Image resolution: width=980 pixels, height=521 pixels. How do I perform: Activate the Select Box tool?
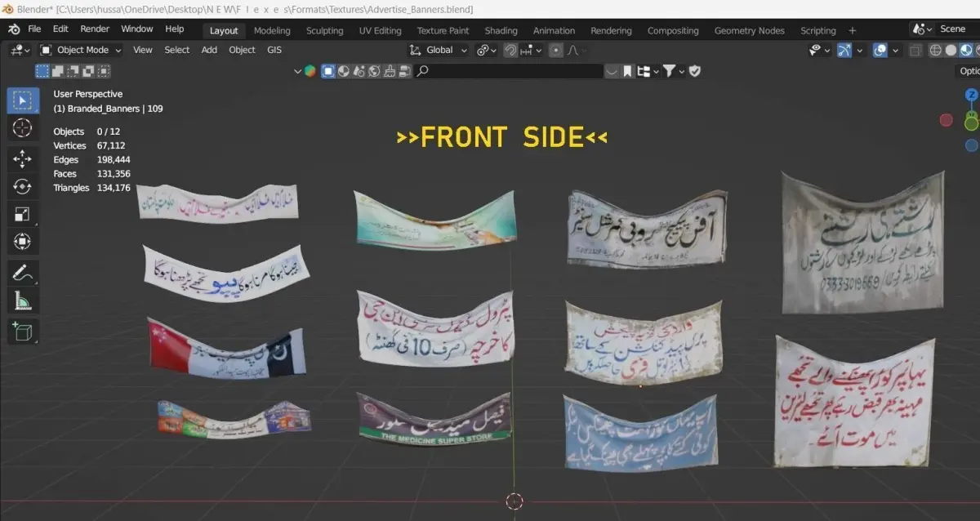pos(23,100)
